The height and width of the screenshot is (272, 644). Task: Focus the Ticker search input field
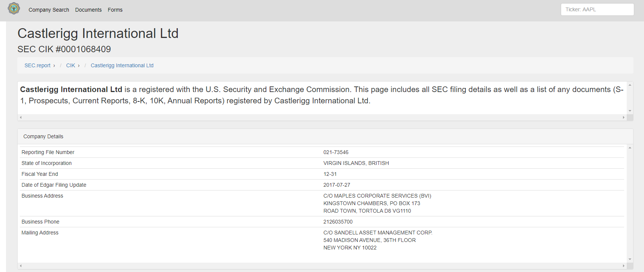pos(597,9)
